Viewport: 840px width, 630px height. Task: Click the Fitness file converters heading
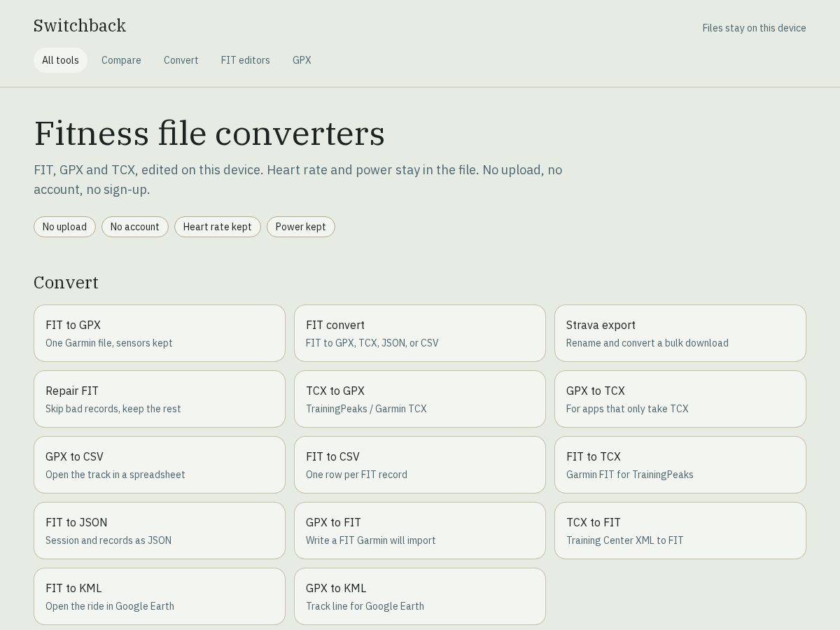coord(209,133)
